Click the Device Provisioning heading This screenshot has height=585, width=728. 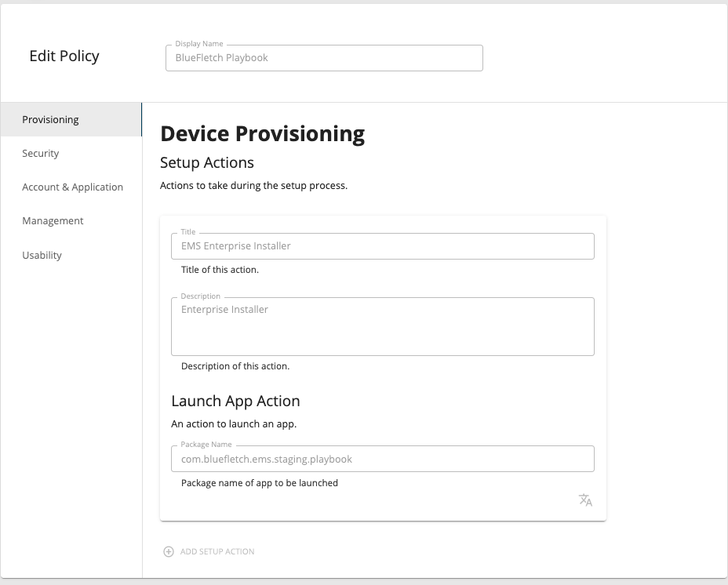click(262, 134)
